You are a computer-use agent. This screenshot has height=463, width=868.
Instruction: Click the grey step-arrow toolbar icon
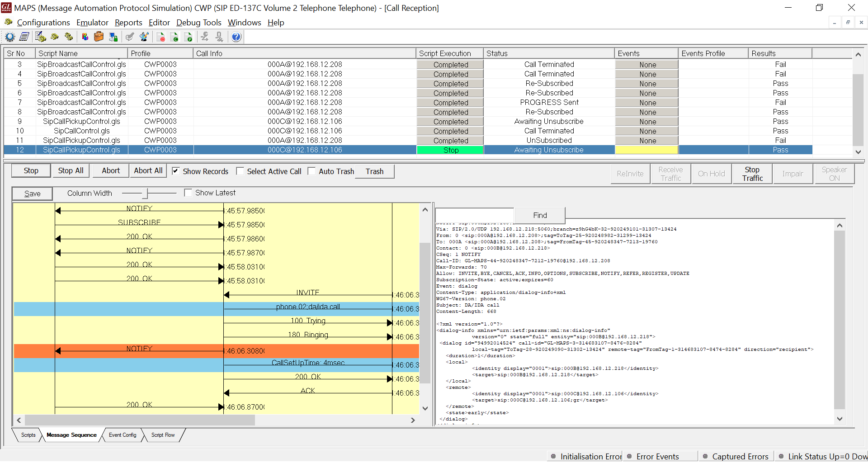click(x=205, y=37)
